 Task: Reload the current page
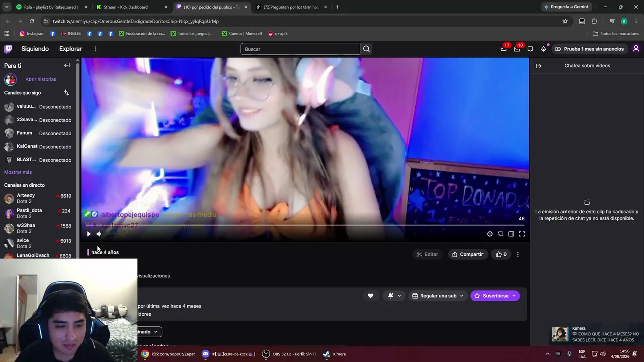pyautogui.click(x=32, y=21)
